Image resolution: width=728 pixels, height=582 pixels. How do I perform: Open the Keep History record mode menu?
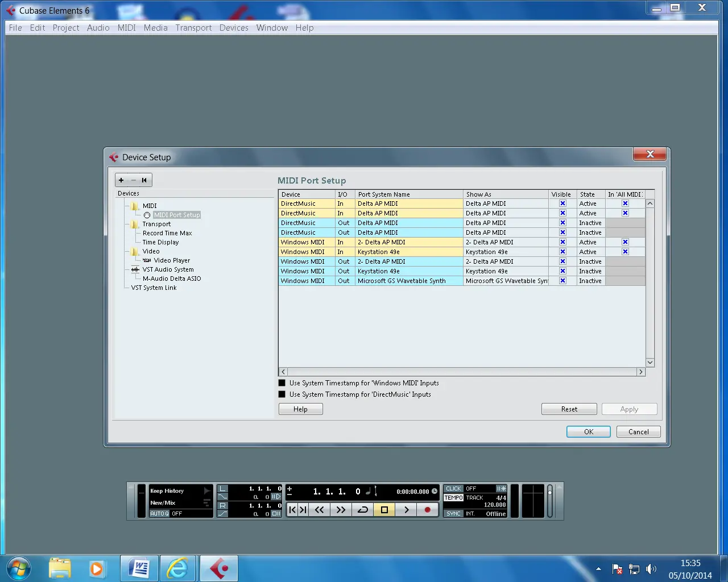coord(180,491)
